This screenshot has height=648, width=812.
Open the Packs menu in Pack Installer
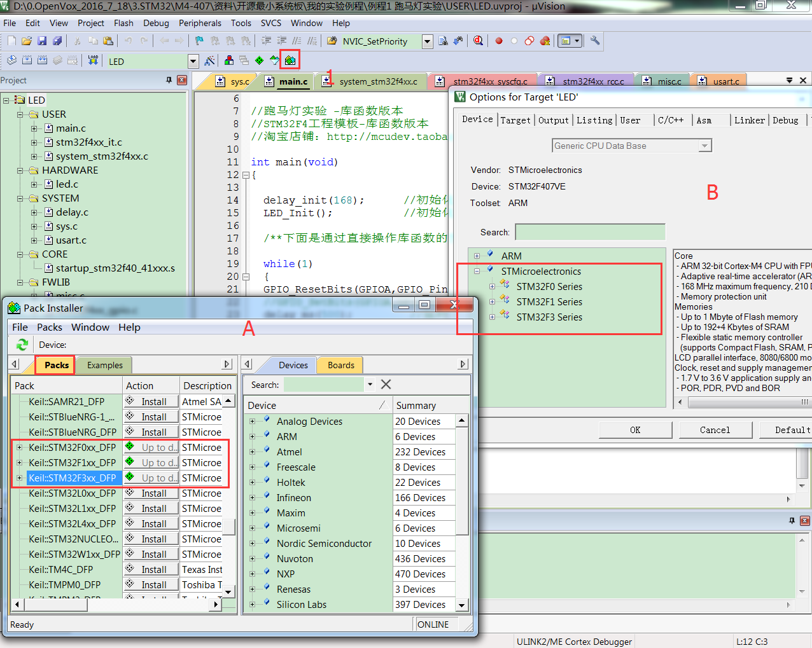click(50, 327)
